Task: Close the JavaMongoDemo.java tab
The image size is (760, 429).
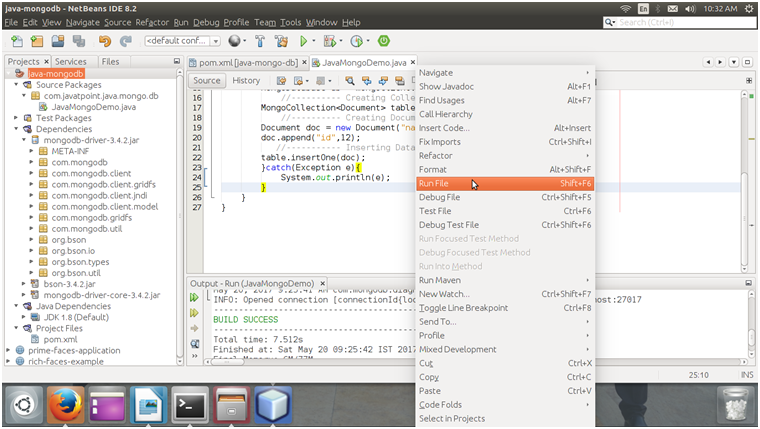Action: click(413, 62)
